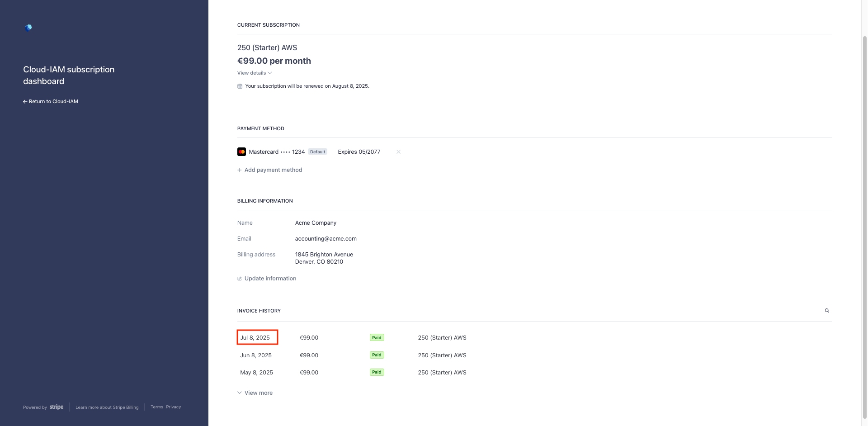Click Update information

[x=267, y=279]
